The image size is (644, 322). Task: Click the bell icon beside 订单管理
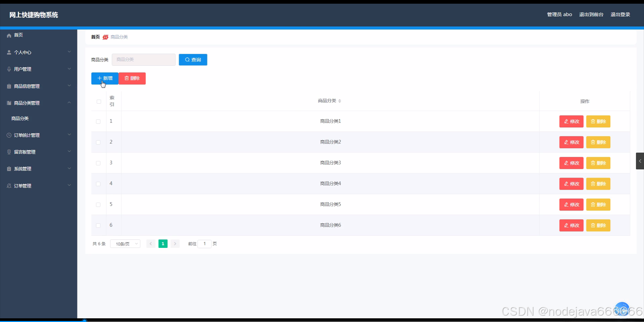coord(9,186)
